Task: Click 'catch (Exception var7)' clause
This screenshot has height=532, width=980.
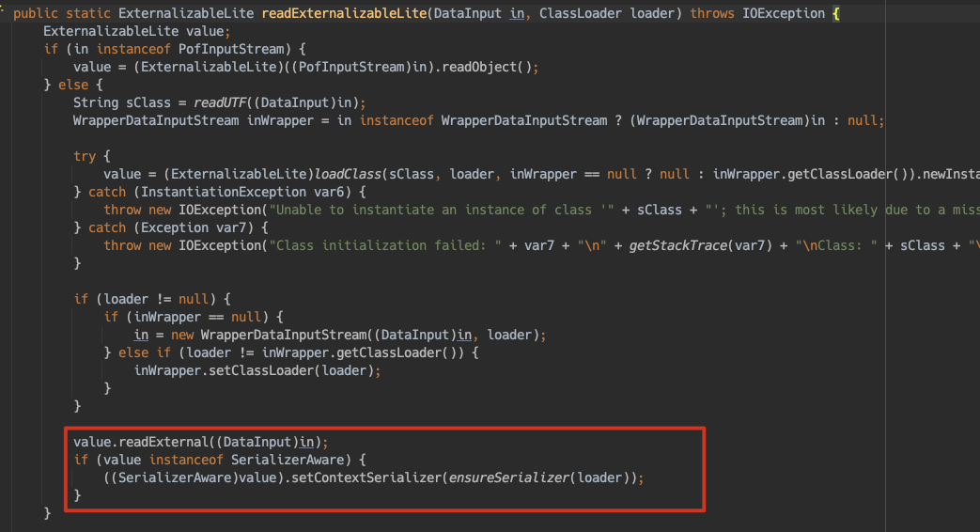Action: [x=171, y=227]
